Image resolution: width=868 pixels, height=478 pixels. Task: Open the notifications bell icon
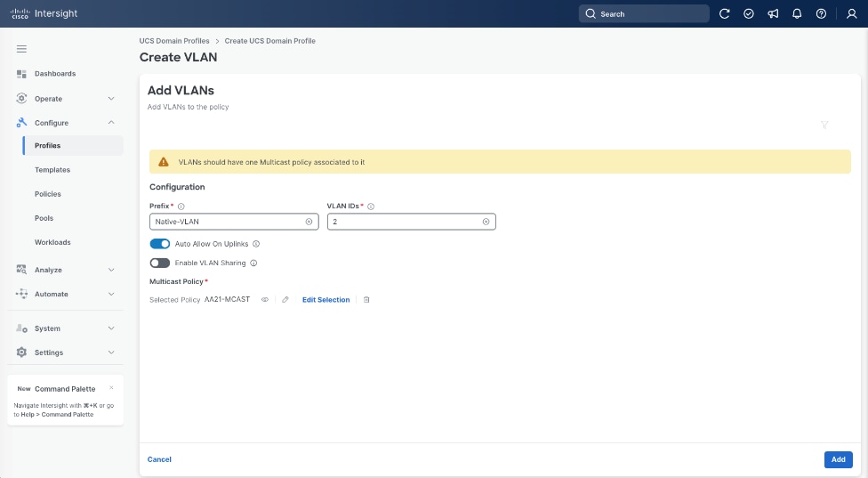797,14
